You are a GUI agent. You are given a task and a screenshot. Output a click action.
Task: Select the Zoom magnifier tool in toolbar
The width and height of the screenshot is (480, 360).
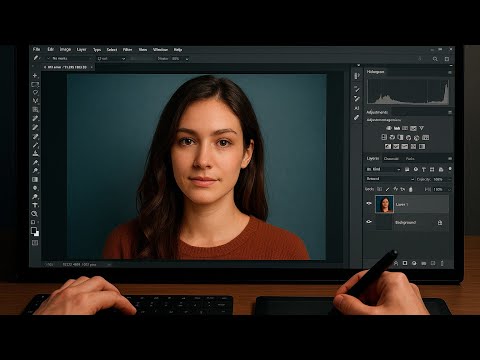(34, 214)
